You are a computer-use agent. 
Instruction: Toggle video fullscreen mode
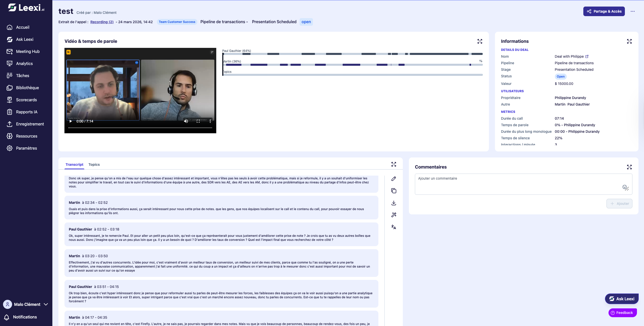[x=198, y=121]
